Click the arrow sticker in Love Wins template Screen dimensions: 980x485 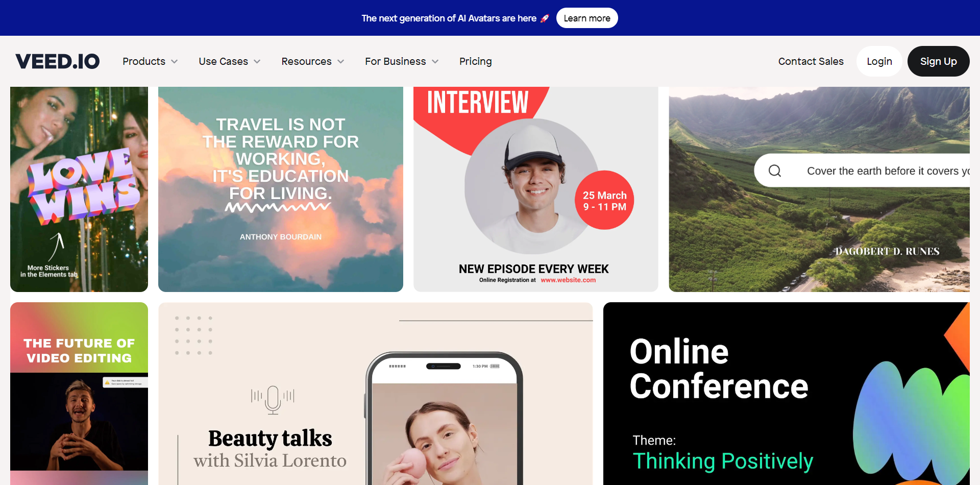[x=57, y=247]
